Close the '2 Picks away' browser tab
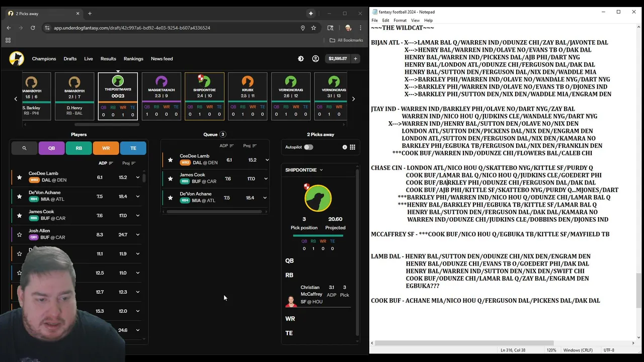The width and height of the screenshot is (644, 362). click(77, 14)
